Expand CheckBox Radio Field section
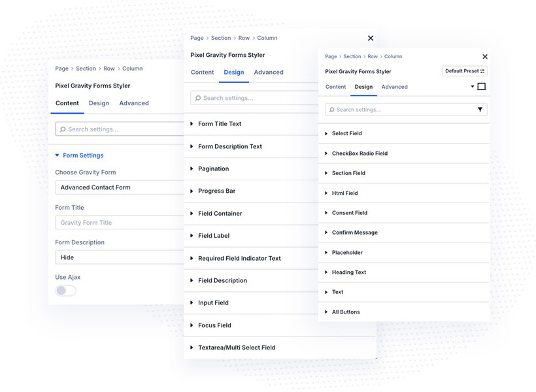 click(x=404, y=154)
